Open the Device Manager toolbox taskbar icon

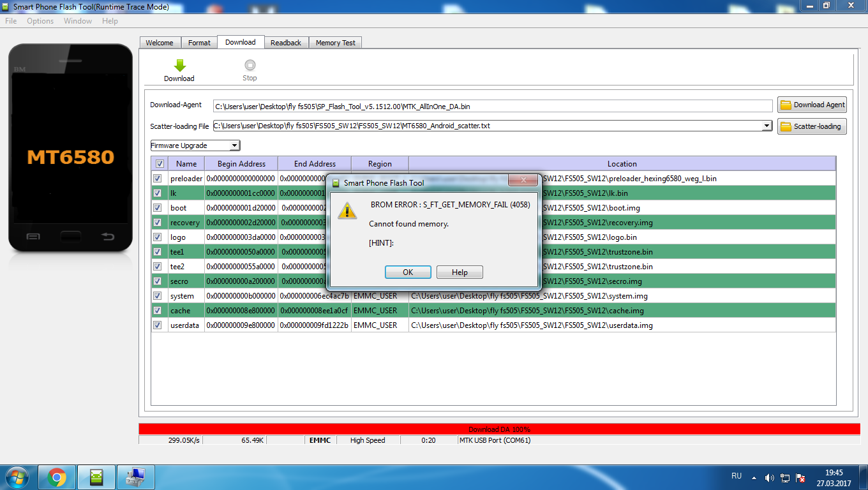(x=135, y=477)
